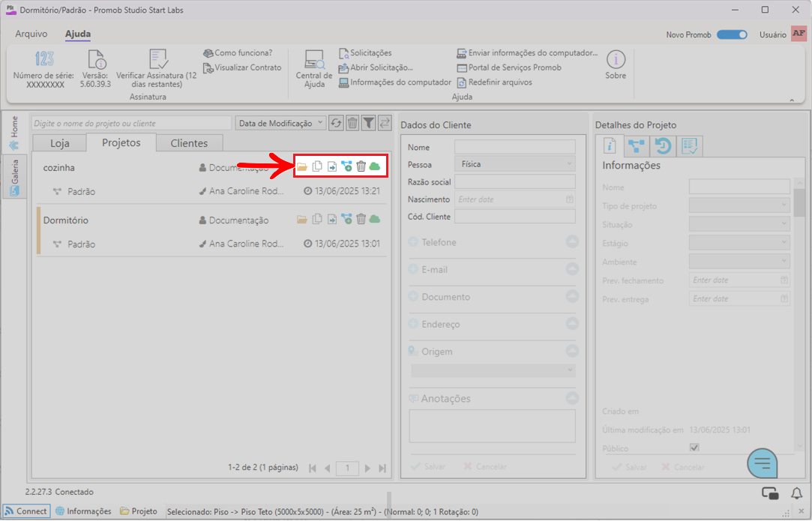
Task: Select the Projetos tab
Action: [x=121, y=142]
